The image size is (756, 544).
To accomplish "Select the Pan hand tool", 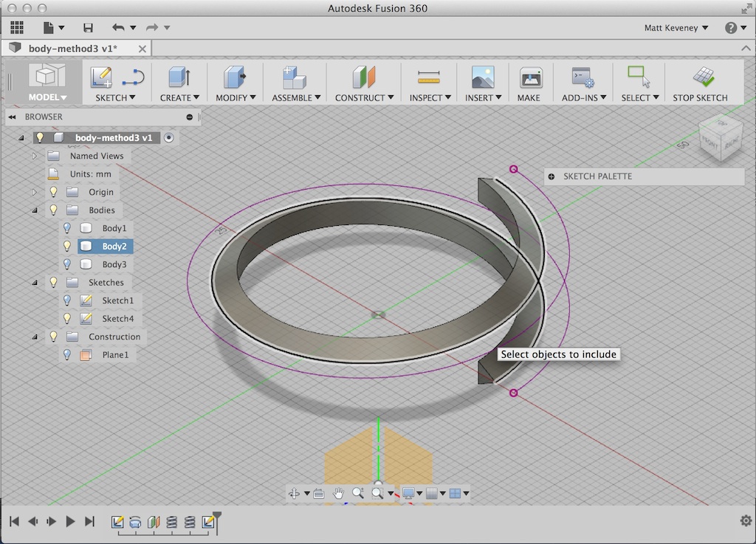I will pyautogui.click(x=338, y=493).
